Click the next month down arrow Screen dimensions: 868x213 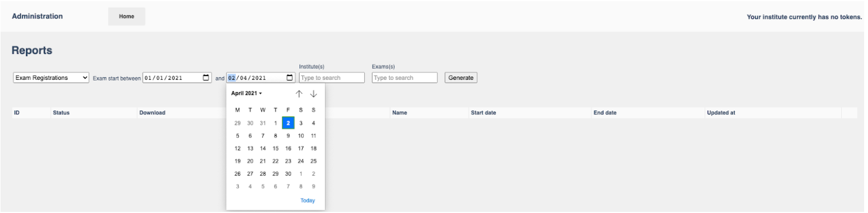coord(313,93)
